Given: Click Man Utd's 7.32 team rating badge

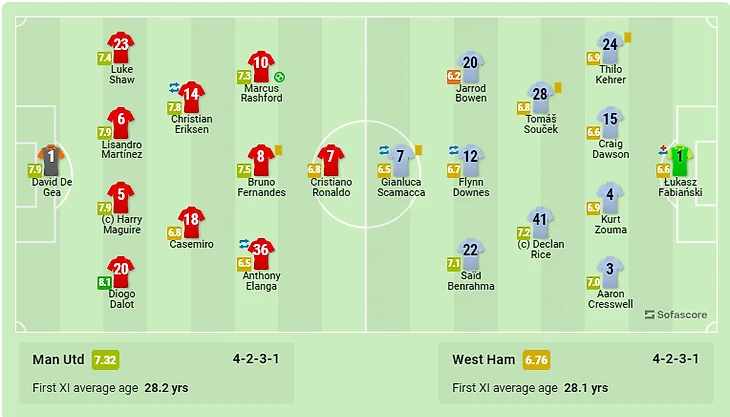Looking at the screenshot, I should coord(105,360).
